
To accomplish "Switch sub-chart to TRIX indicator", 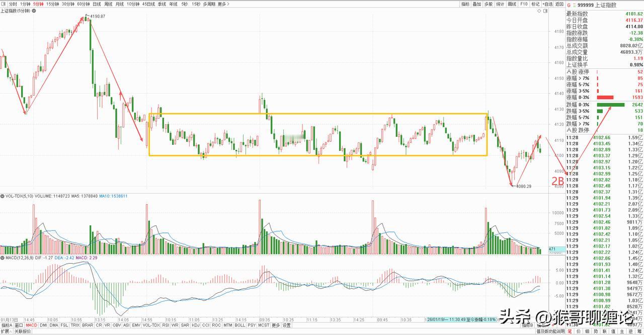I will point(75,325).
